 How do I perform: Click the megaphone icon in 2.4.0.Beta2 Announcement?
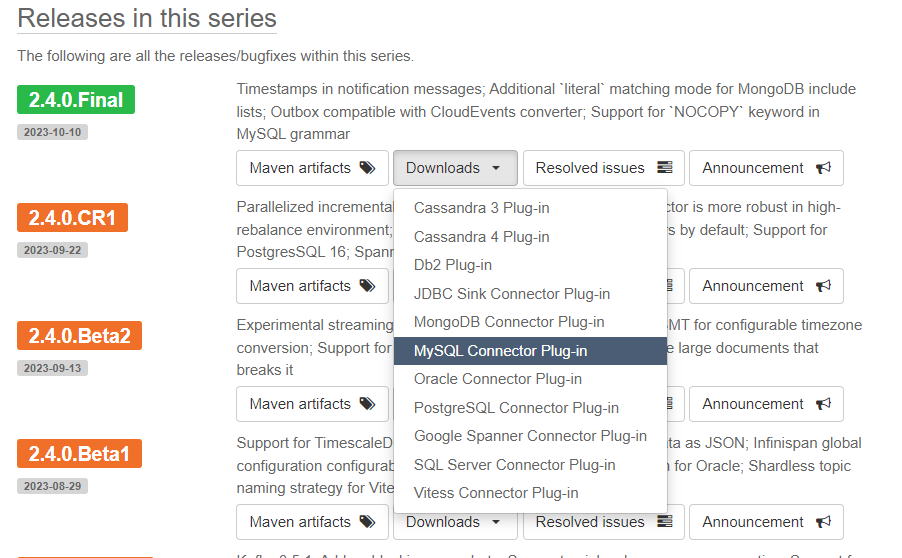pos(823,404)
